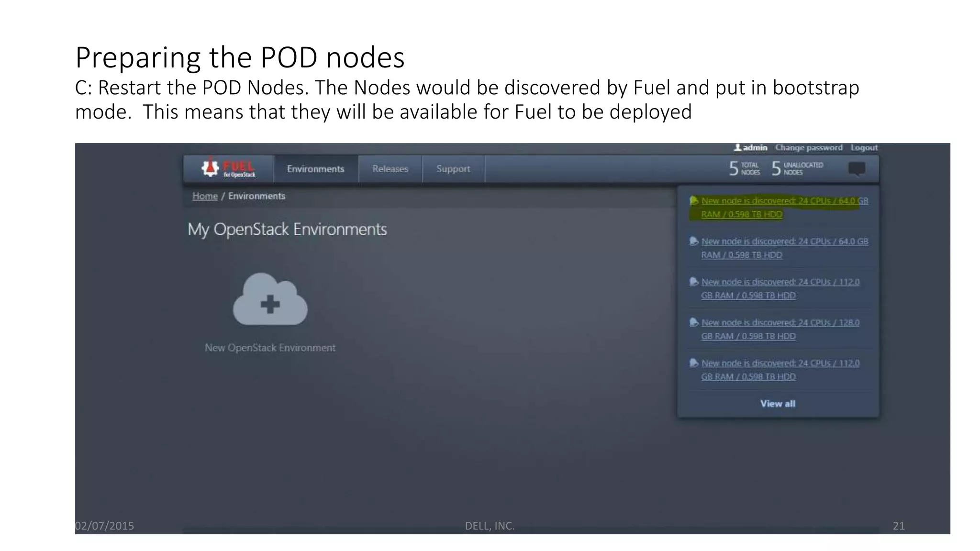Open the Environments tab
This screenshot has height=551, width=980.
(316, 169)
